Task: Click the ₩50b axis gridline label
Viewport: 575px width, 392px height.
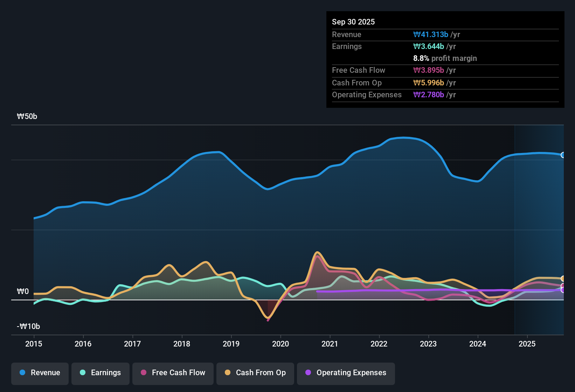Action: 27,116
